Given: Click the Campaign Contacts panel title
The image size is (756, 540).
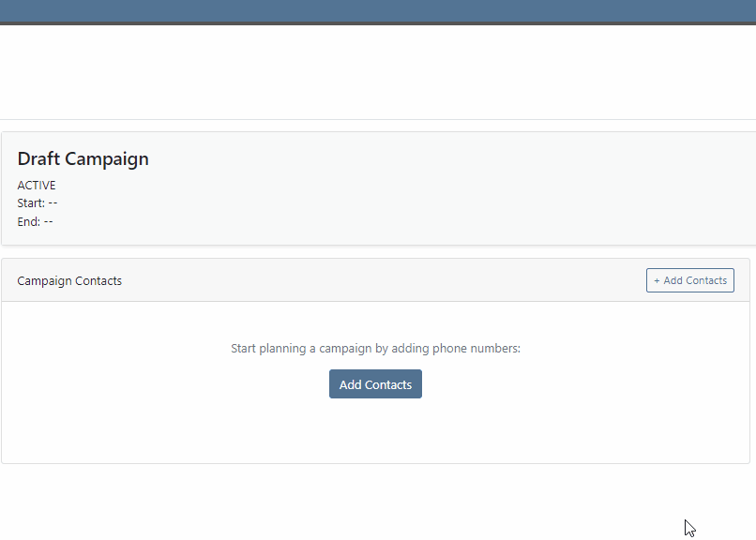Looking at the screenshot, I should click(69, 281).
